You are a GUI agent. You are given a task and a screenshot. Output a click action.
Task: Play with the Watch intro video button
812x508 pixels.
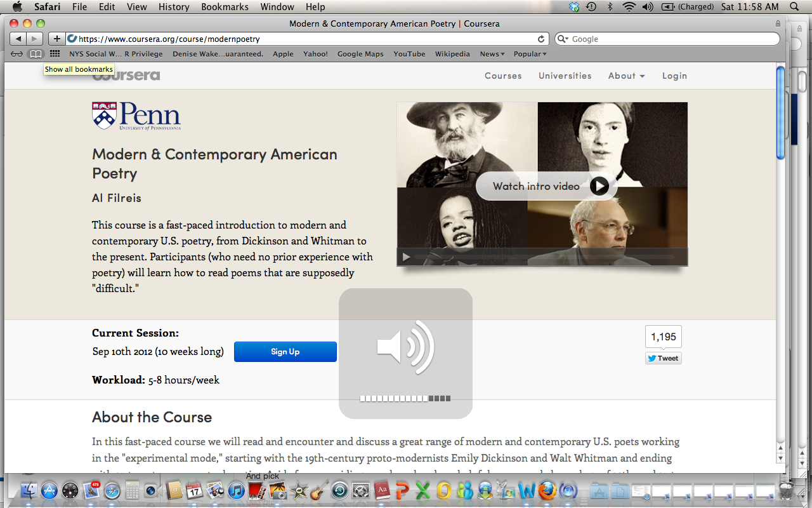pyautogui.click(x=546, y=186)
